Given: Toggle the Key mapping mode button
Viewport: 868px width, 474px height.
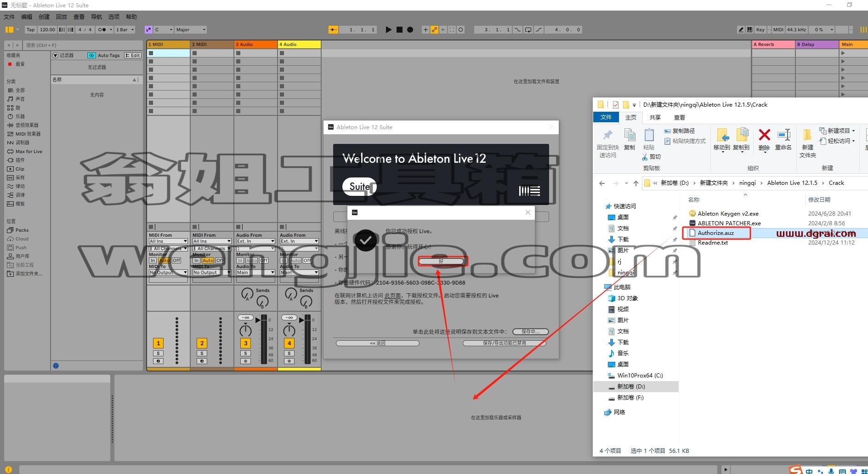Looking at the screenshot, I should pos(760,29).
